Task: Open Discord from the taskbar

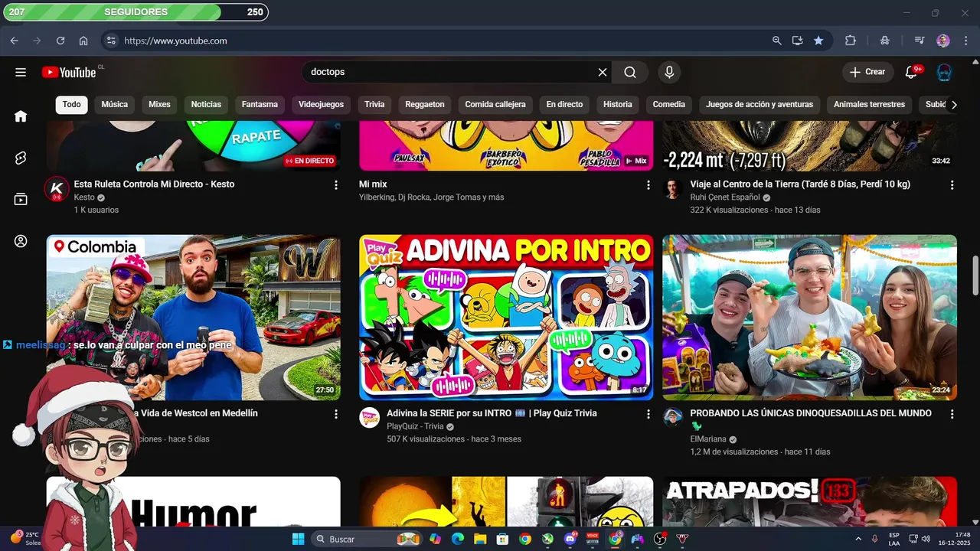Action: [x=570, y=539]
